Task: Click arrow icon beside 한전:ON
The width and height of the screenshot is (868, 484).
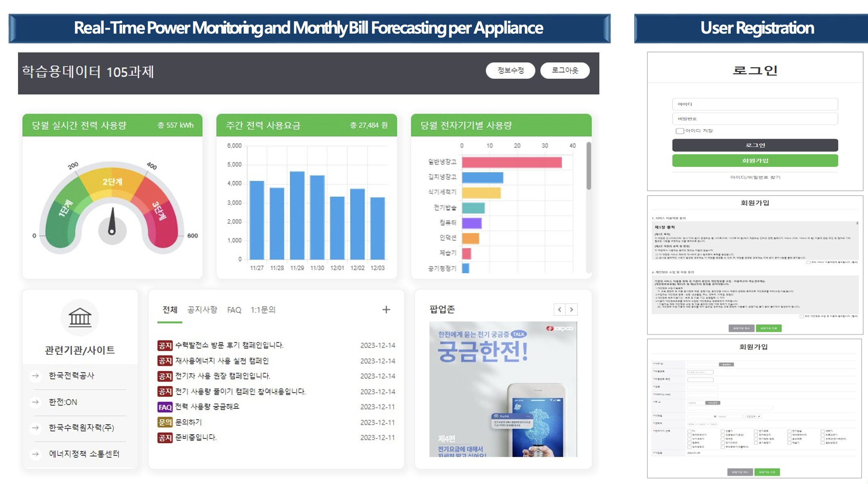Action: click(36, 402)
